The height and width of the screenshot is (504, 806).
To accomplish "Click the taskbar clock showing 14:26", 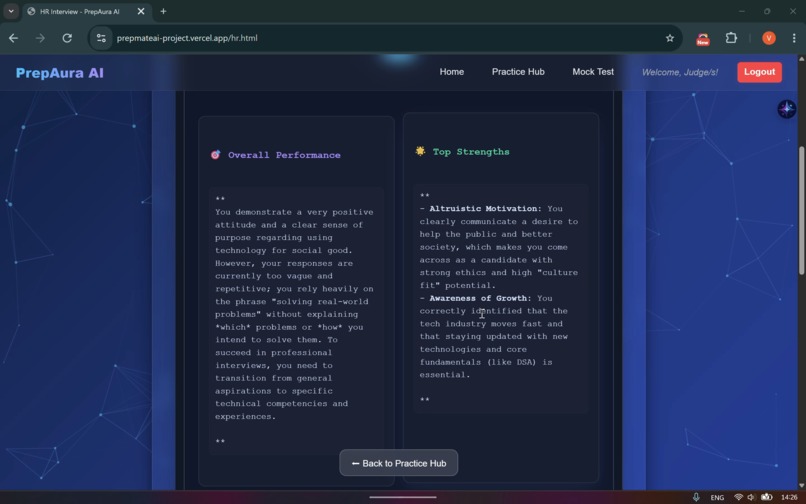I will [x=789, y=497].
